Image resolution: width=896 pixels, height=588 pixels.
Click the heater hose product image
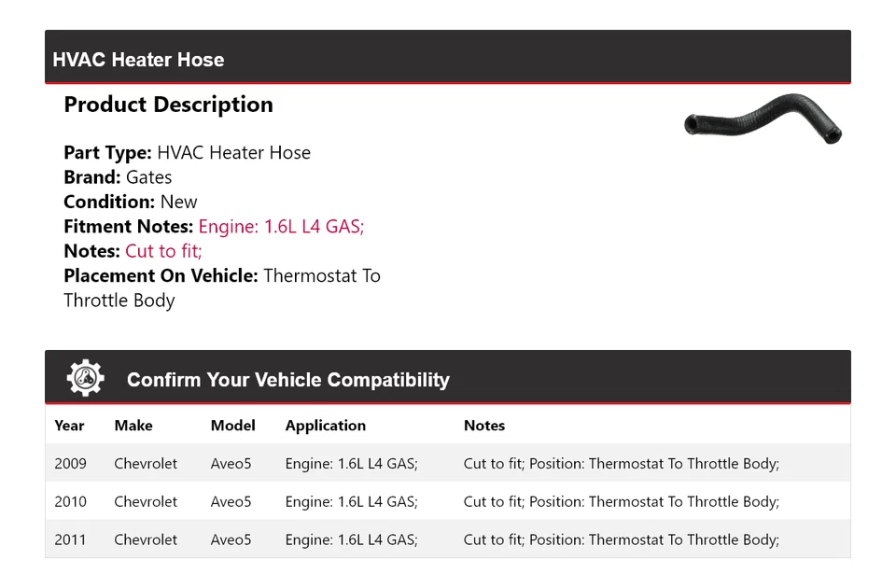tap(763, 121)
